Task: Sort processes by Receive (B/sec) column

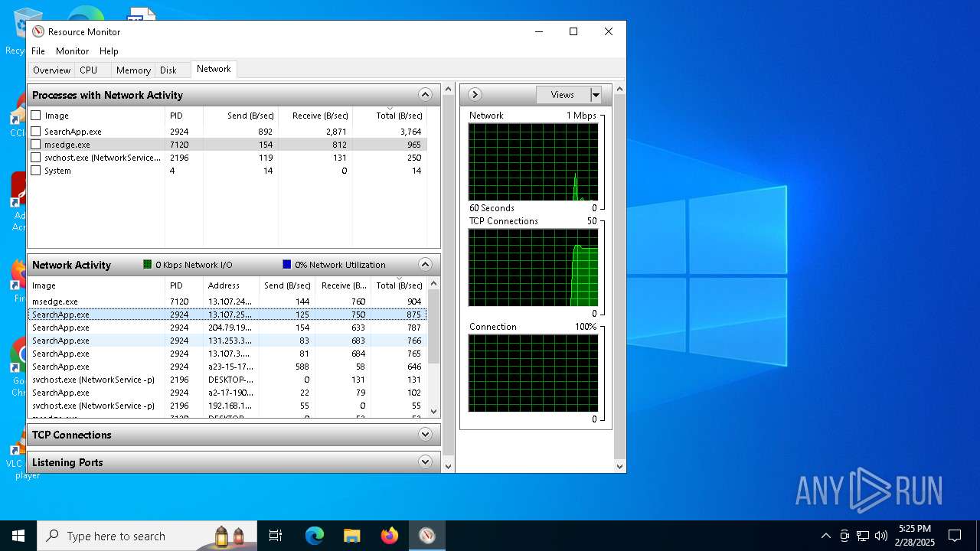Action: click(x=315, y=116)
